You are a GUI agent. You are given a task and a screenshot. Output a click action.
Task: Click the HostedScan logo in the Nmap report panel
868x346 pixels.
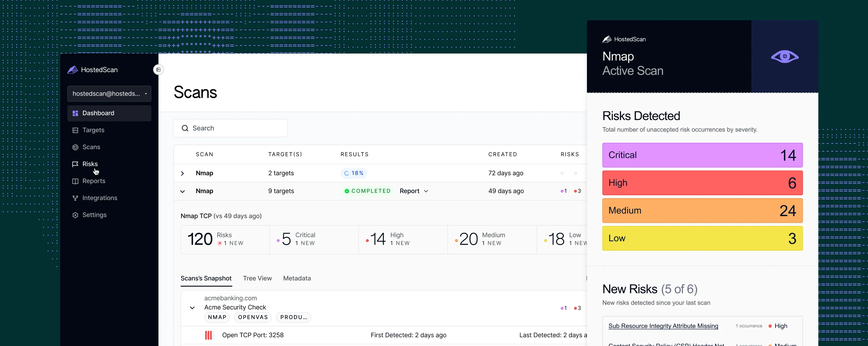(x=624, y=39)
